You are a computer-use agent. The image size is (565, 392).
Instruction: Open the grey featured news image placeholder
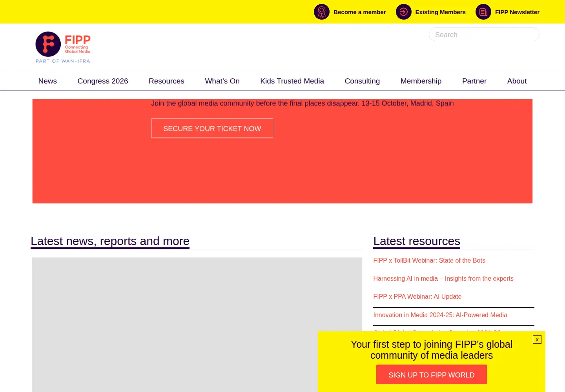coord(197,325)
